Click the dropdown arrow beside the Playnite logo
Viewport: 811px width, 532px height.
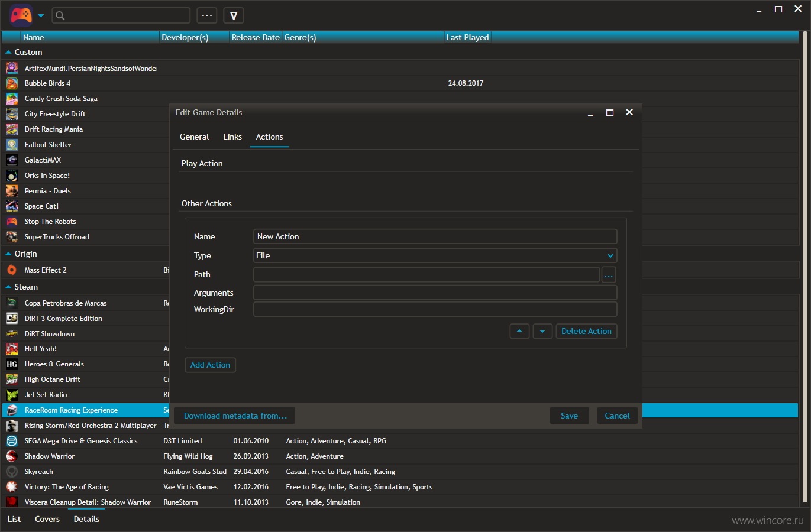click(41, 16)
